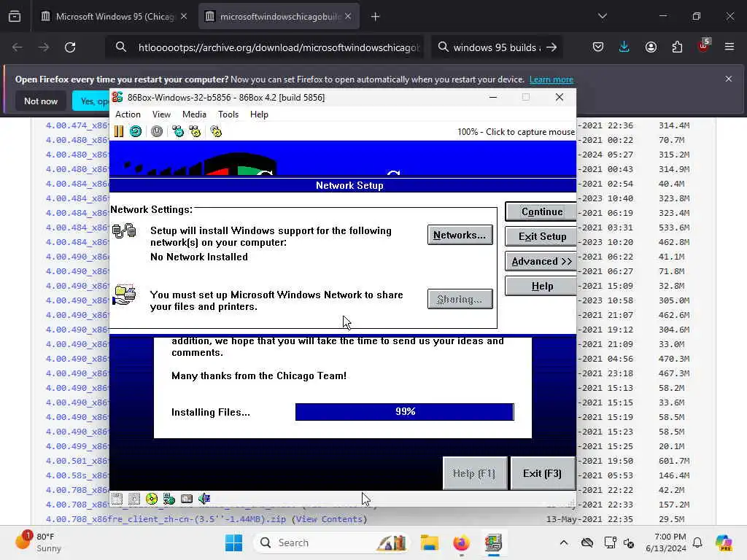Viewport: 747px width, 560px height.
Task: Open the Help menu in 86Box
Action: point(259,114)
